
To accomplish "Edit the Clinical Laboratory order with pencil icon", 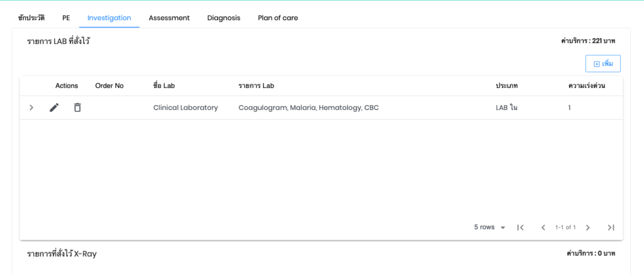I will point(54,108).
